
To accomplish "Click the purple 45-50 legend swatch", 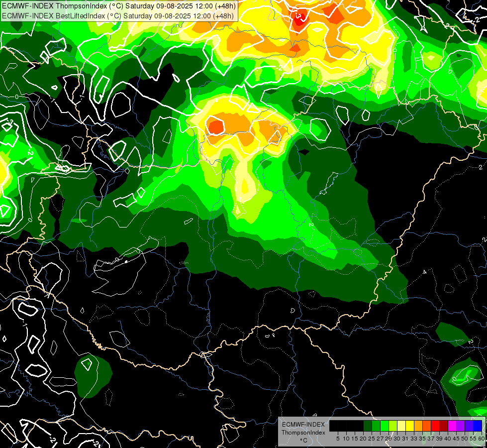I will point(460,426).
